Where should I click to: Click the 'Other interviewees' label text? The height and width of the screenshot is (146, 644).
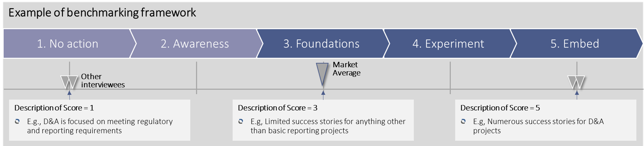coord(103,81)
